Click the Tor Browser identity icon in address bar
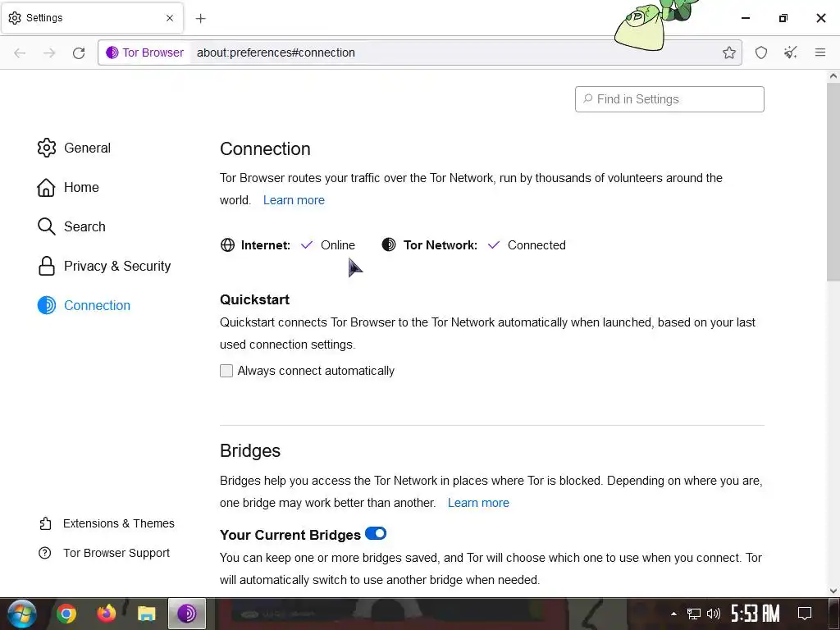This screenshot has height=630, width=840. 144,52
